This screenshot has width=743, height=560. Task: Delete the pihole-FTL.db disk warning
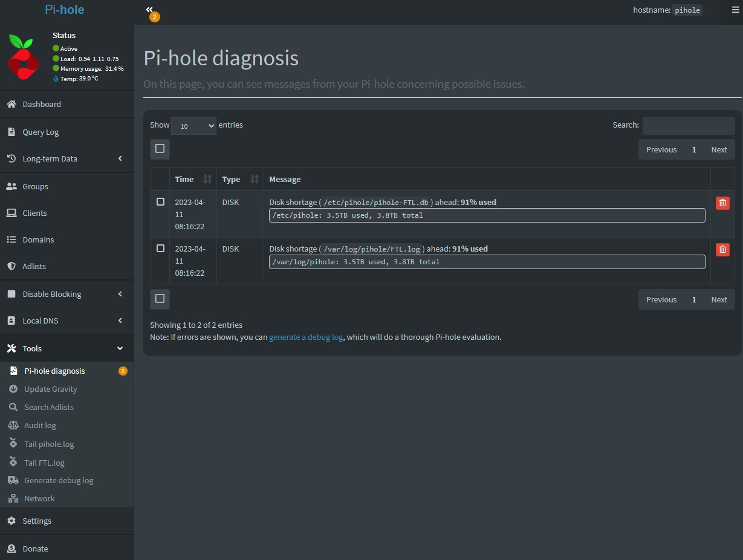(722, 203)
